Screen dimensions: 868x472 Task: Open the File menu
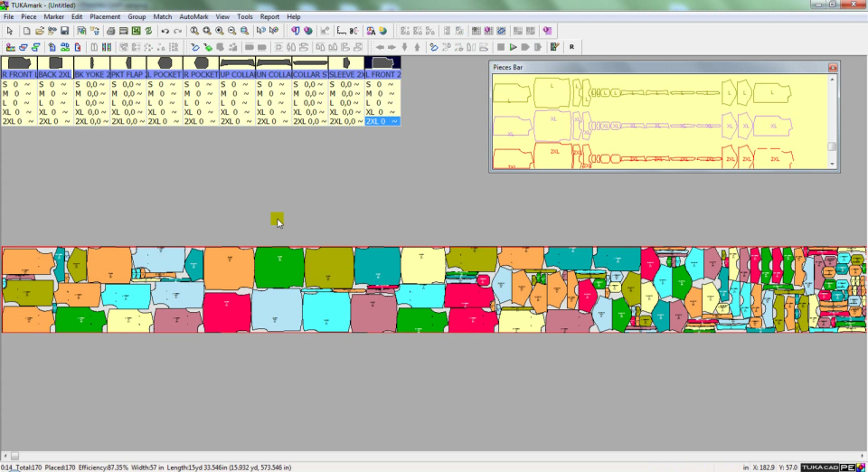pos(9,16)
